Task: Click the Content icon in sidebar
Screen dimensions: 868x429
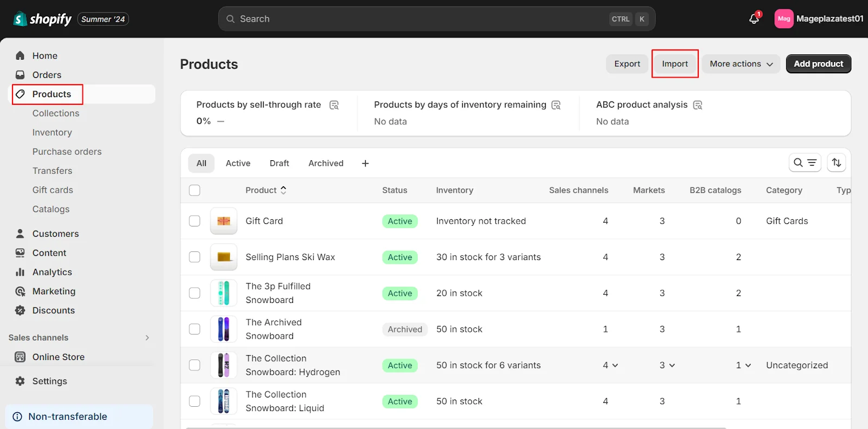Action: pyautogui.click(x=20, y=253)
